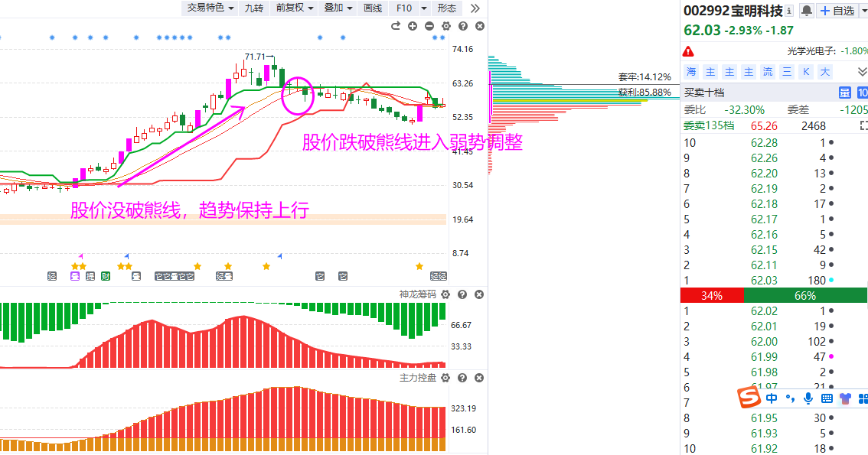
Task: Click the red warning triangle icon
Action: coord(688,51)
